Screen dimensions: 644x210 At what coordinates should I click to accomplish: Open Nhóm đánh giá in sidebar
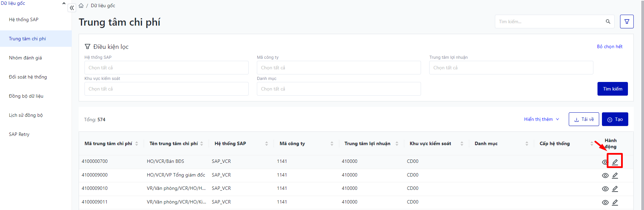coord(25,58)
